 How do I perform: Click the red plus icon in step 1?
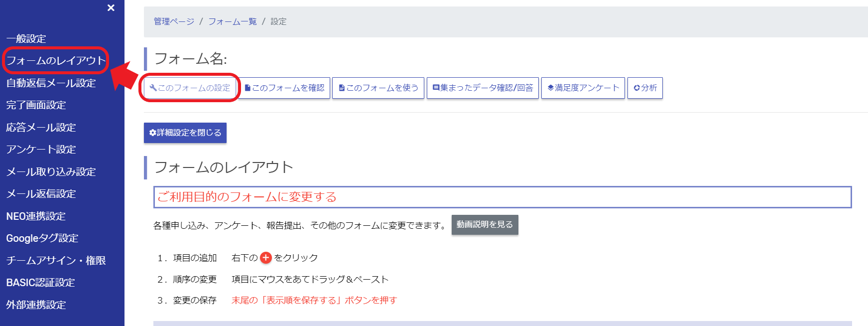pyautogui.click(x=266, y=258)
